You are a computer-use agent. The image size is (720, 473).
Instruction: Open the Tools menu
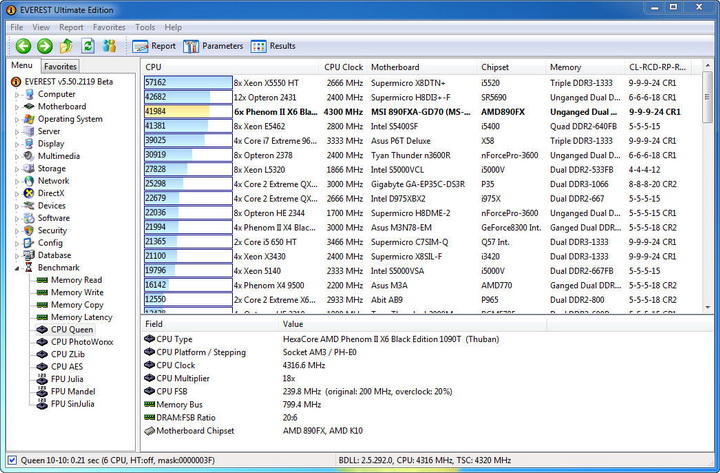145,27
